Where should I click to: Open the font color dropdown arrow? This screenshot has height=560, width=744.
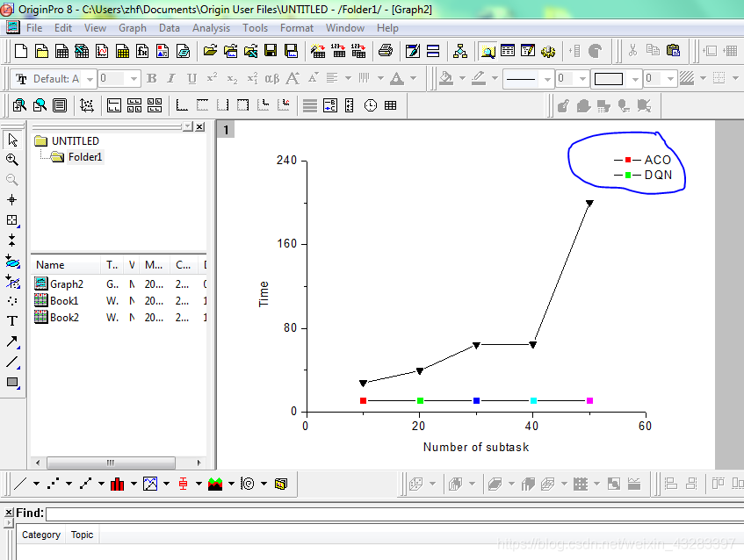(413, 78)
